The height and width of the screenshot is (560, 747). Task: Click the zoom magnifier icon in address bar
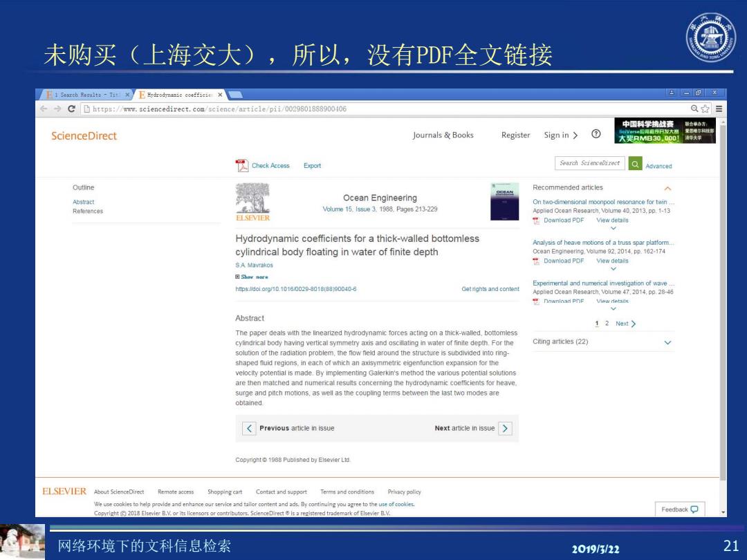(x=694, y=109)
